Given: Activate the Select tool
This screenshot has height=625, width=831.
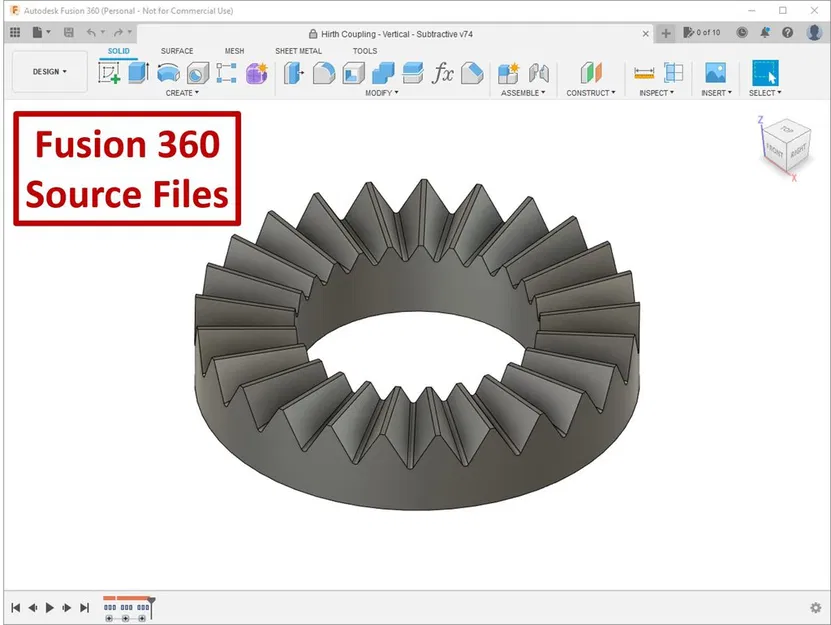Looking at the screenshot, I should point(765,73).
